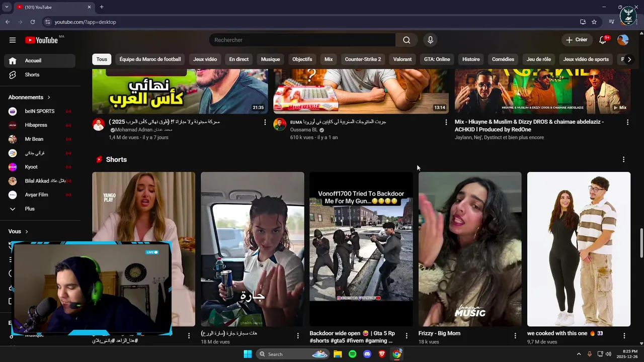Open the Bilal Akkad subscription
This screenshot has width=644, height=362.
click(40, 181)
